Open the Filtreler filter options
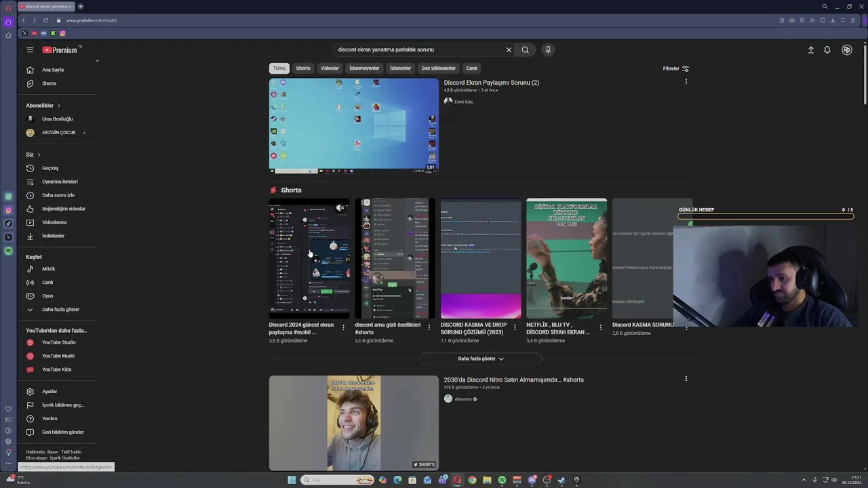This screenshot has width=868, height=488. 676,68
